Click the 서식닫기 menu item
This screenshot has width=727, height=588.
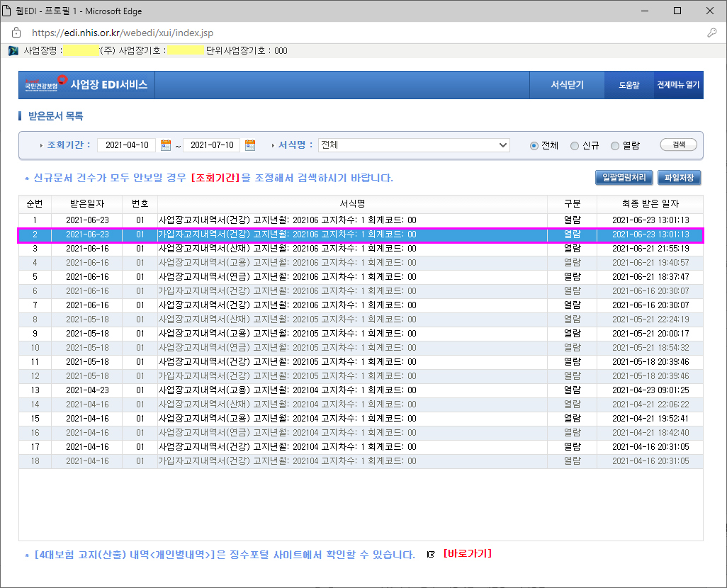coord(567,85)
